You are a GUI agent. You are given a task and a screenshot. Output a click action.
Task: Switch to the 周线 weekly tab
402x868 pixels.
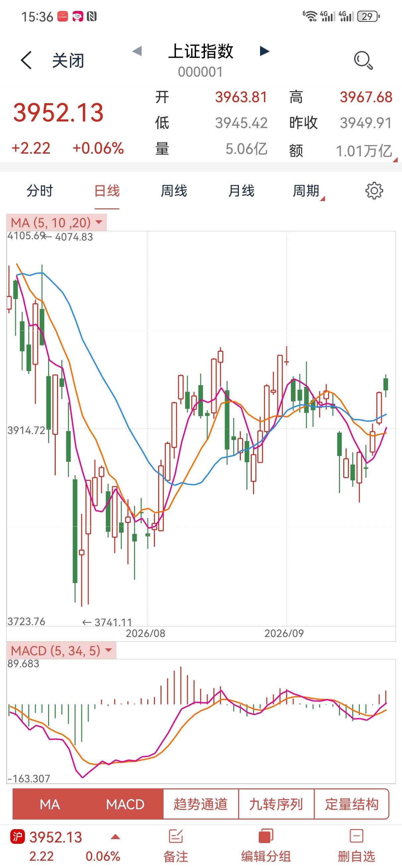click(x=174, y=191)
